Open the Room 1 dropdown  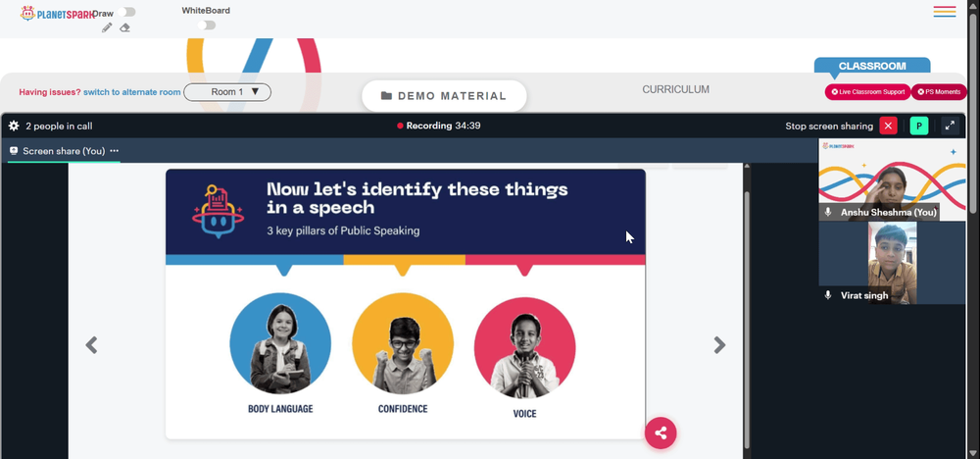coord(227,92)
